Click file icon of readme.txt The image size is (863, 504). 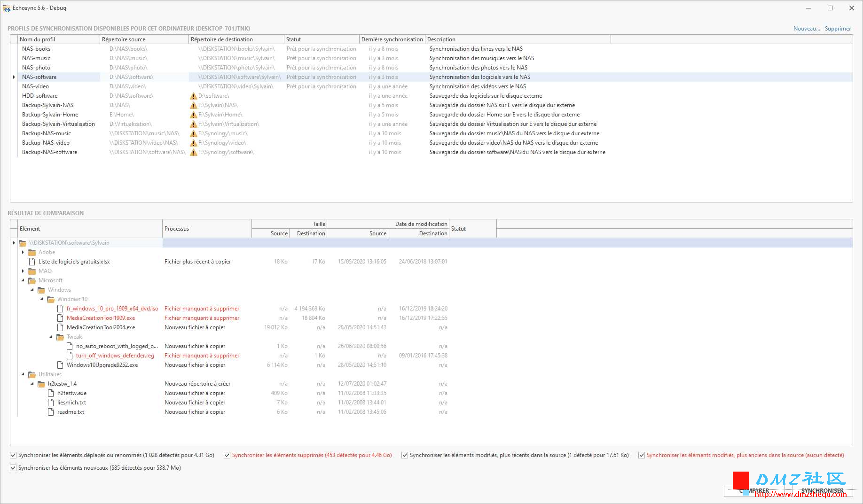51,412
